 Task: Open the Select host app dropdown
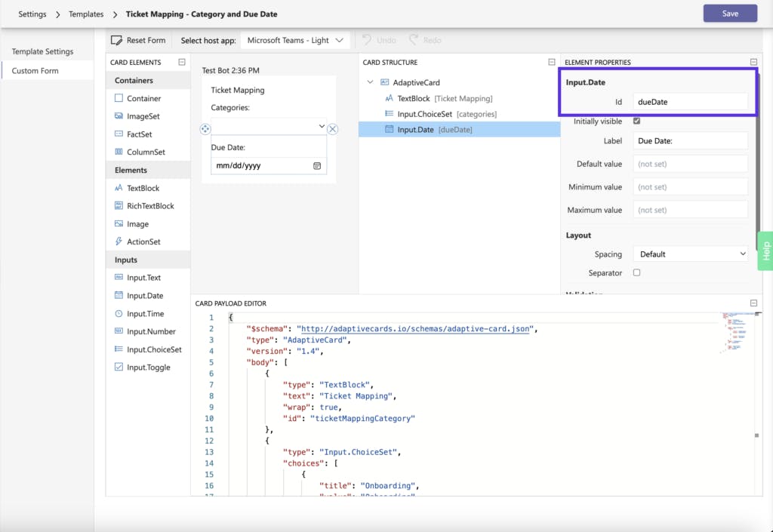click(x=296, y=40)
